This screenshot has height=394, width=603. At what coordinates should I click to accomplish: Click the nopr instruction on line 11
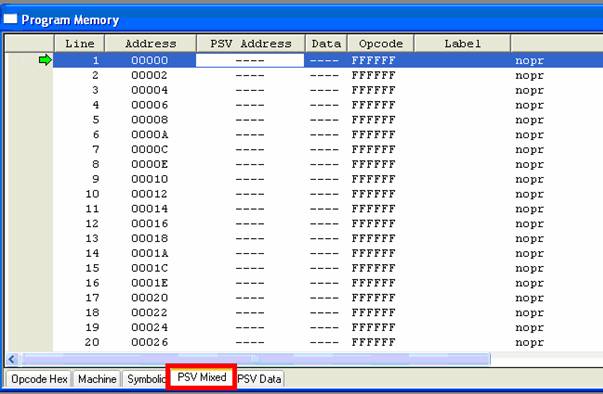(x=530, y=209)
